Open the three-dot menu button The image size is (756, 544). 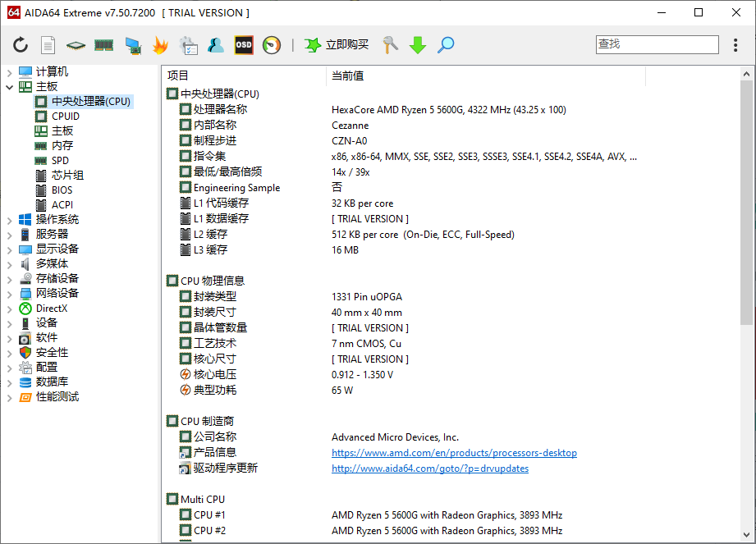pyautogui.click(x=735, y=45)
